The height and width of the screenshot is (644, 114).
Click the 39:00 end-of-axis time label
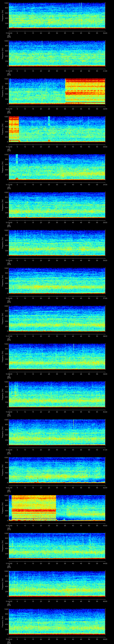[x=105, y=374]
